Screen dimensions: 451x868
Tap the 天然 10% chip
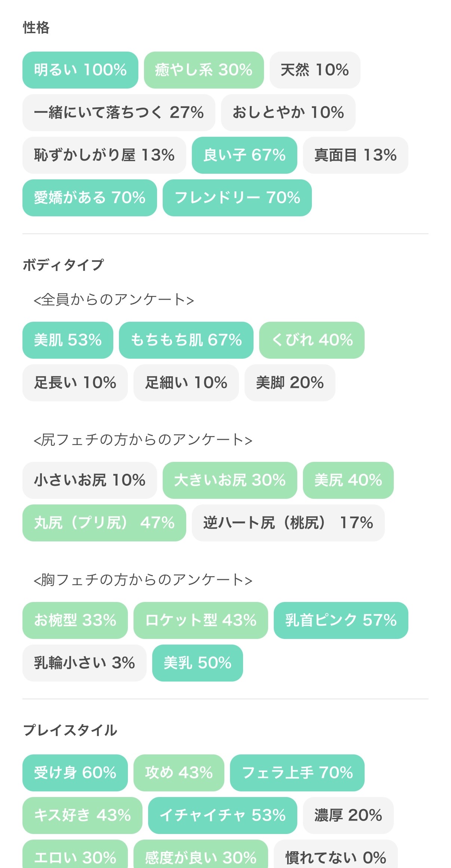pos(315,70)
